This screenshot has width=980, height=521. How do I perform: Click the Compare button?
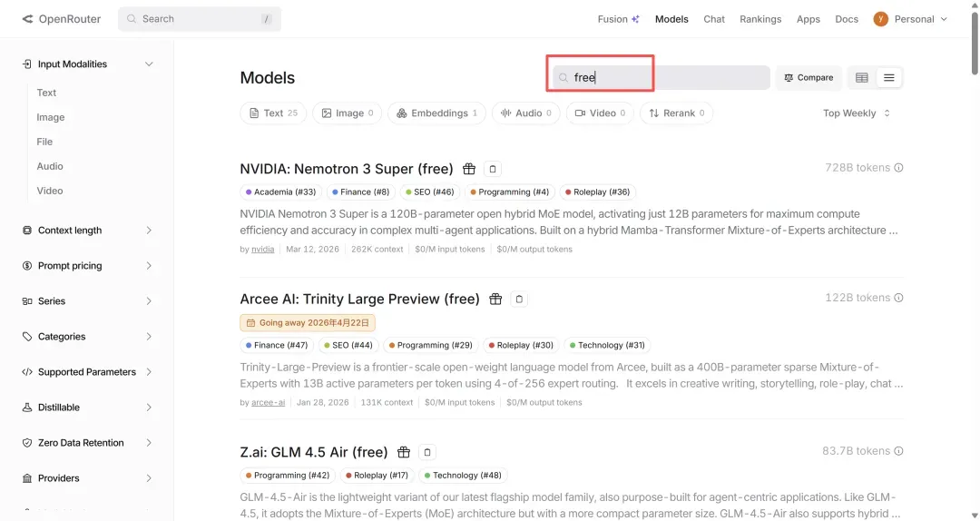pos(808,77)
